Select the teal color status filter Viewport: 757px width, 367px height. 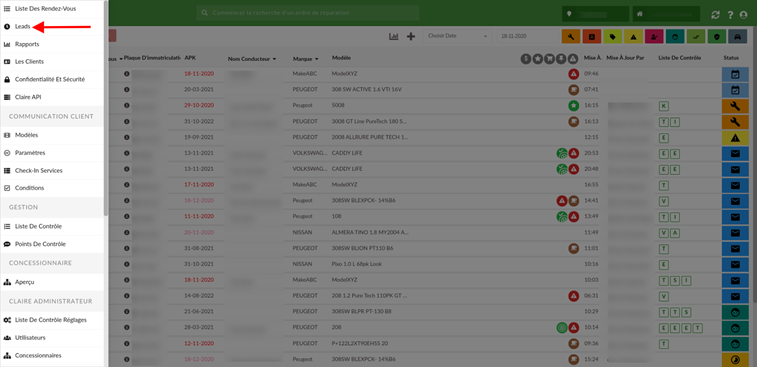[675, 36]
